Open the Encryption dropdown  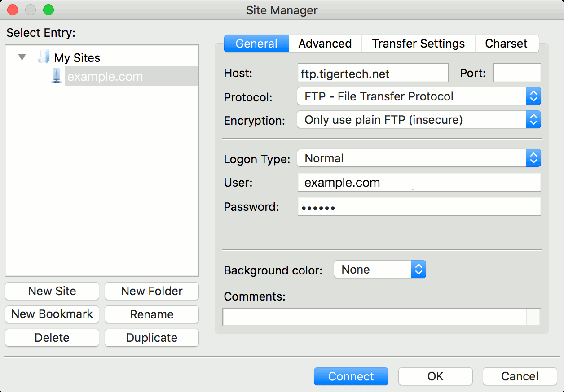533,119
